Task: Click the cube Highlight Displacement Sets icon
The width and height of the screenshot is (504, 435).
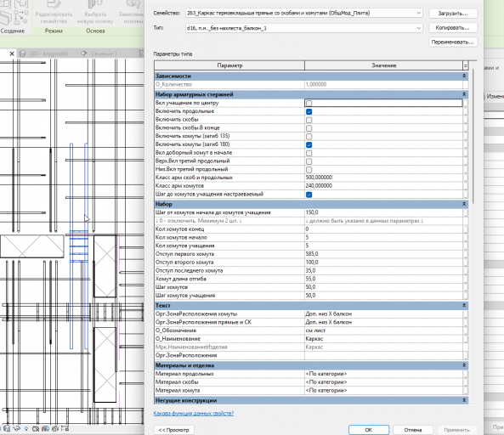Action: [55, 428]
